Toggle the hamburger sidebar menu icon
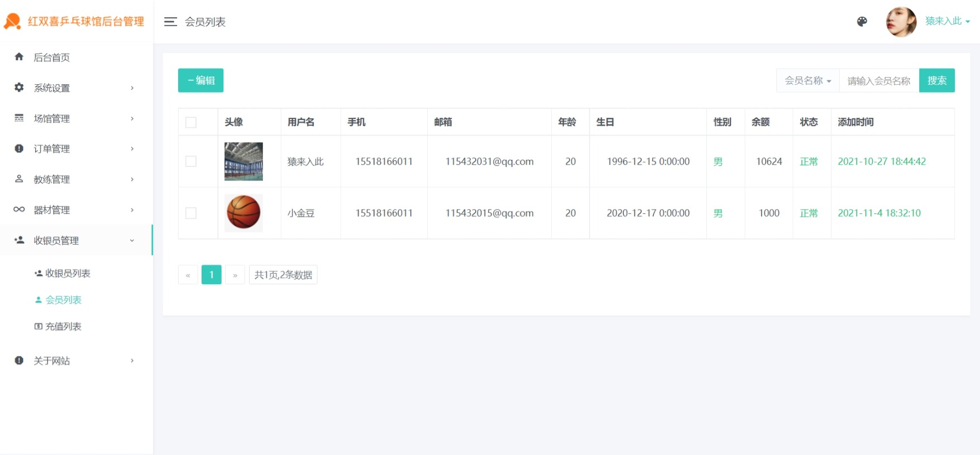This screenshot has height=455, width=980. pos(170,22)
